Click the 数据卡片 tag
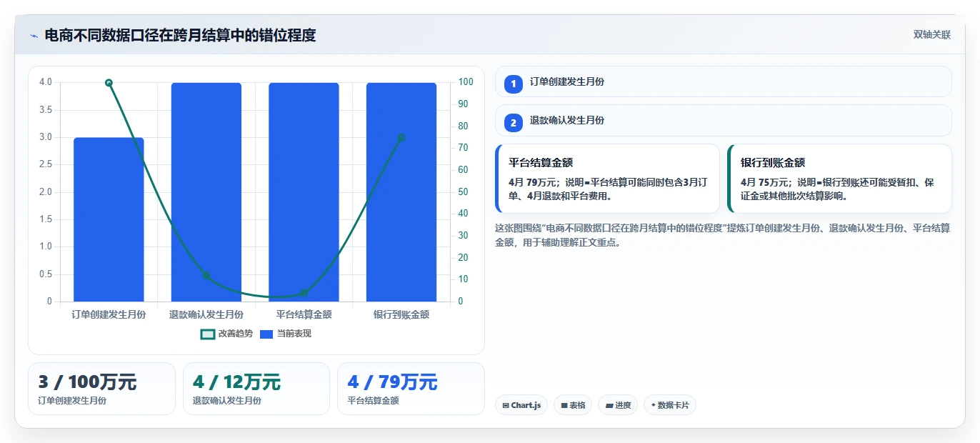 pyautogui.click(x=670, y=405)
